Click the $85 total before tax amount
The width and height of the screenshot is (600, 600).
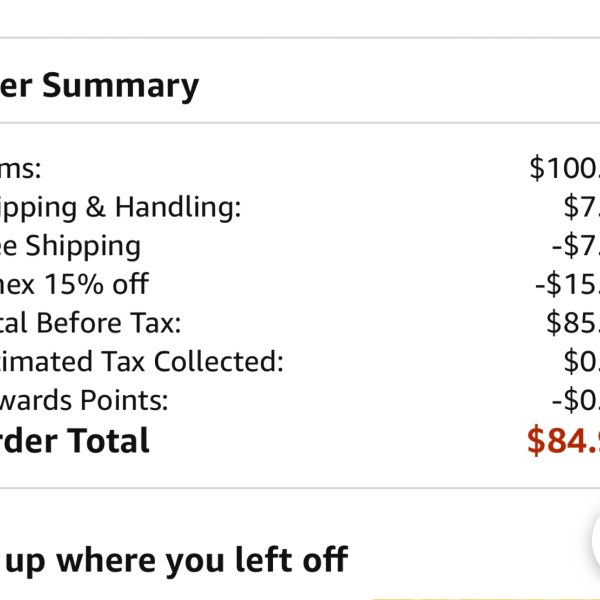[x=573, y=323]
